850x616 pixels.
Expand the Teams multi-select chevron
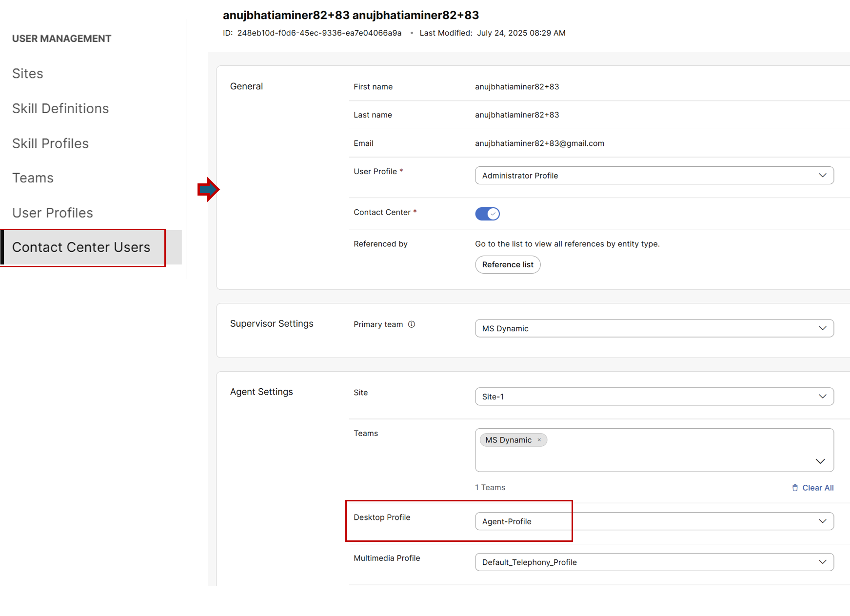(x=820, y=461)
